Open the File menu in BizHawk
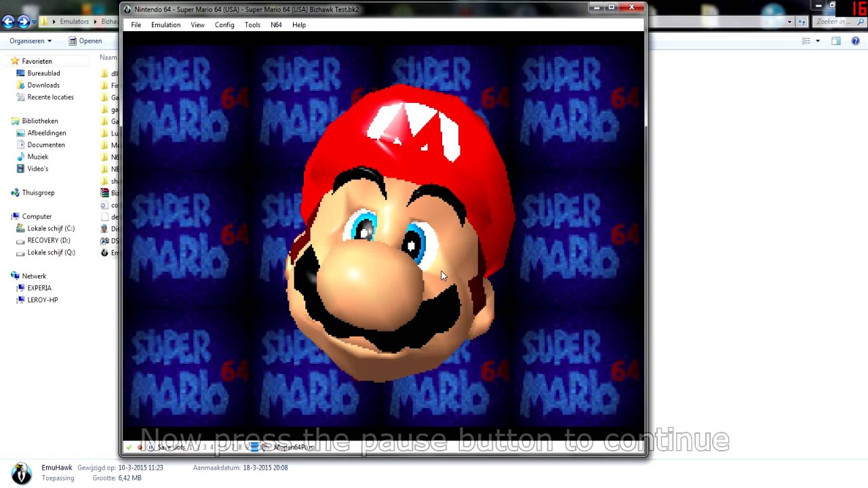The width and height of the screenshot is (868, 488). tap(136, 25)
